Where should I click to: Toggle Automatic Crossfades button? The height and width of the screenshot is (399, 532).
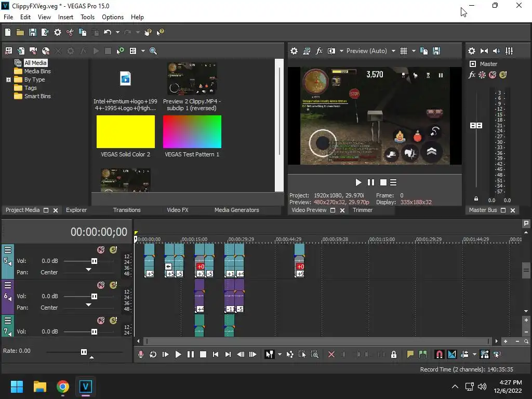(x=452, y=354)
